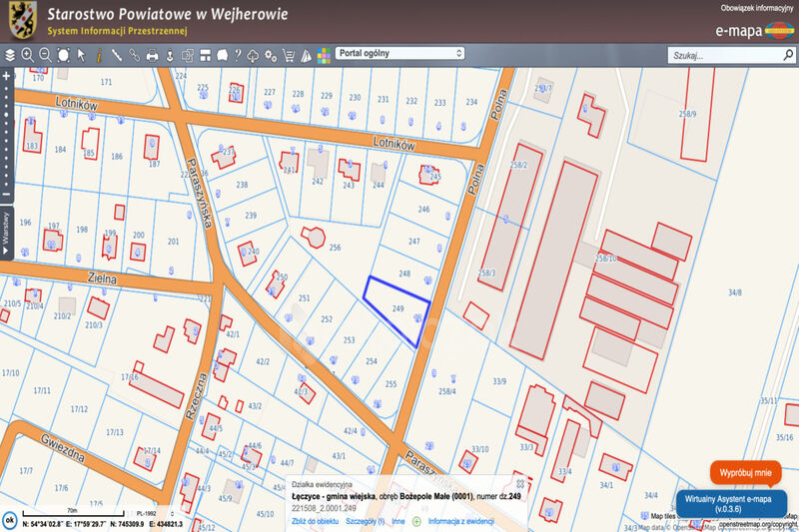The height and width of the screenshot is (532, 799).
Task: Open the shopping cart icon
Action: (289, 54)
